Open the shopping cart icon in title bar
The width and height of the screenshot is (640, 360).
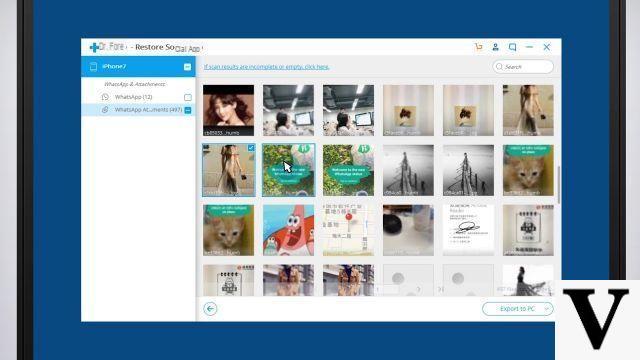pos(479,47)
